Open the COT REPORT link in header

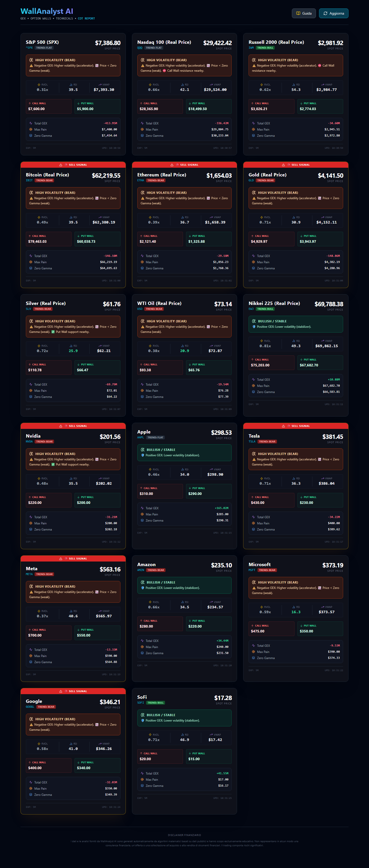point(86,18)
